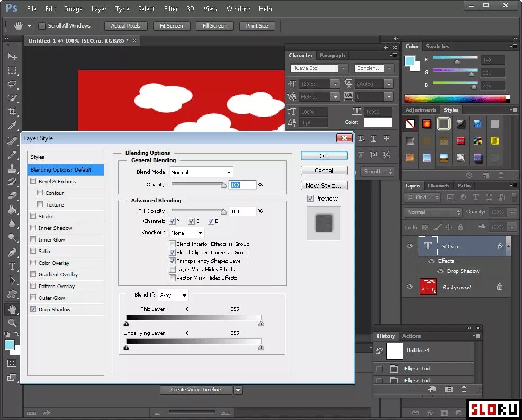The image size is (522, 420).
Task: Select the Eyedropper tool
Action: pos(12,126)
